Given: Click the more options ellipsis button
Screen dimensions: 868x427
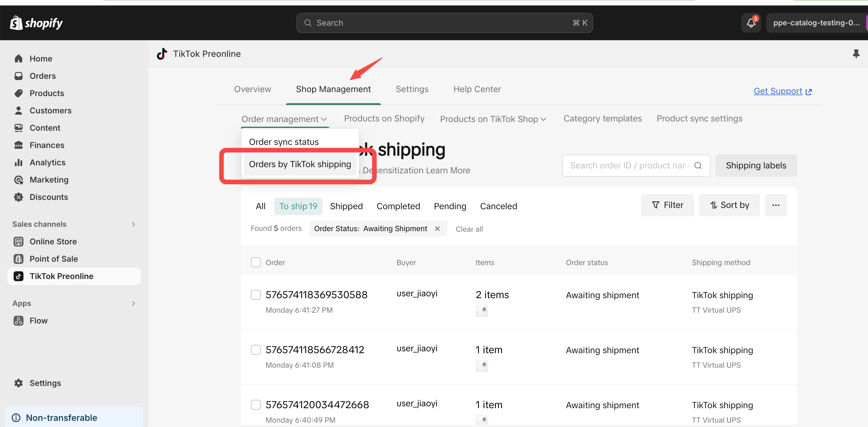Looking at the screenshot, I should coord(776,205).
